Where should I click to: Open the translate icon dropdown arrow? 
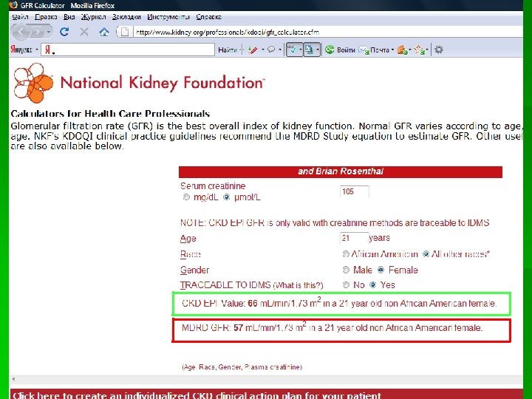pos(318,50)
